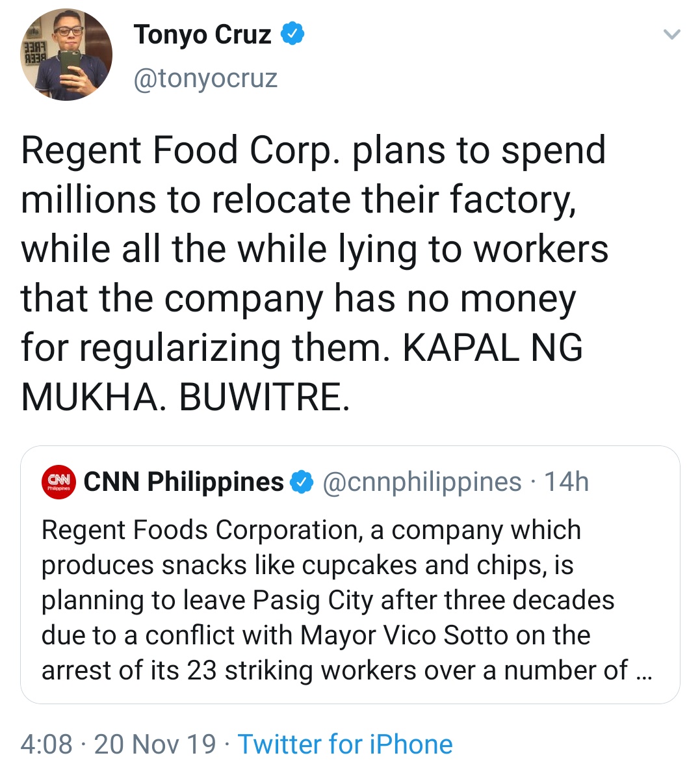The width and height of the screenshot is (700, 777).
Task: Click the verified badge beside Tonyo Cruz
Action: tap(292, 34)
